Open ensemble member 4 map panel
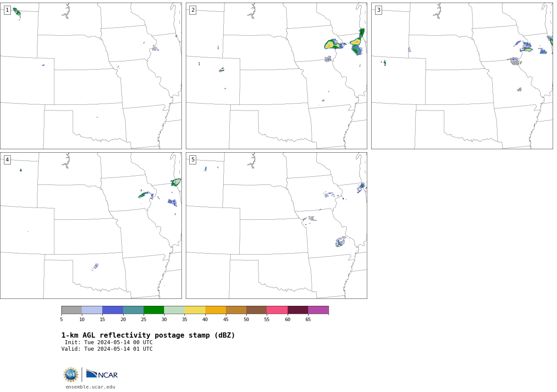The width and height of the screenshot is (557, 392). pyautogui.click(x=91, y=225)
